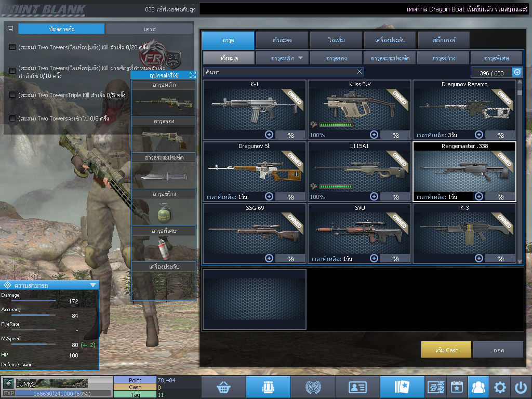
Task: Open the friends community icon
Action: pos(478,387)
